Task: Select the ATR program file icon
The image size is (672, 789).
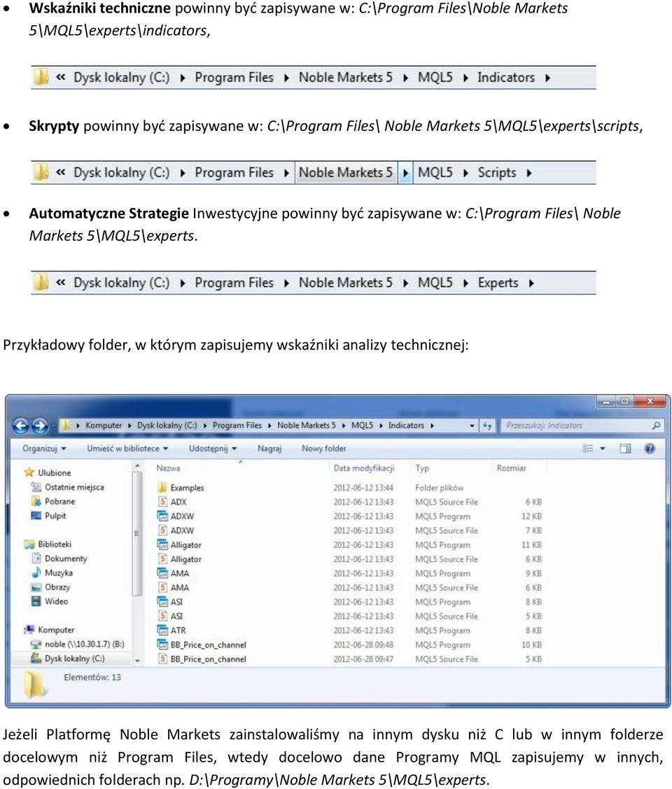Action: coord(162,630)
